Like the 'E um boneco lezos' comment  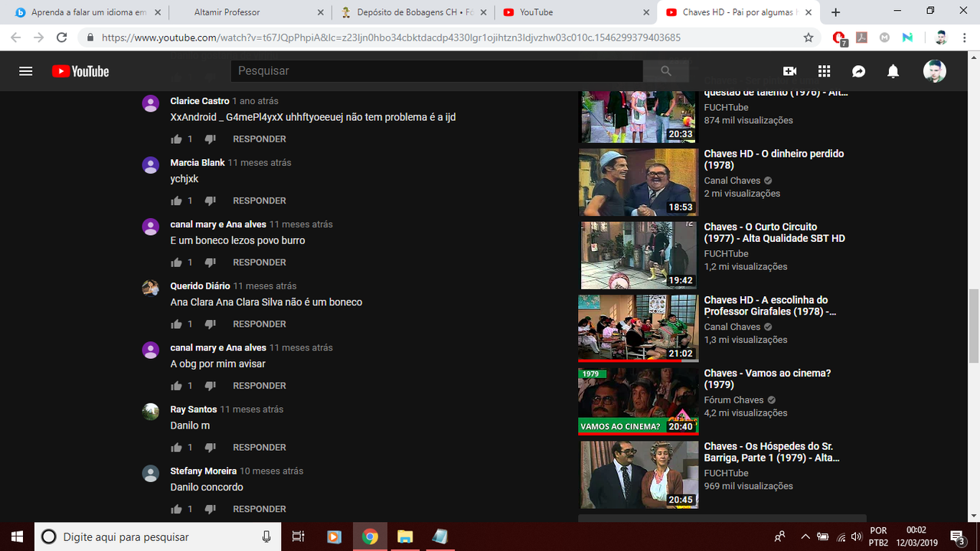[x=177, y=262]
